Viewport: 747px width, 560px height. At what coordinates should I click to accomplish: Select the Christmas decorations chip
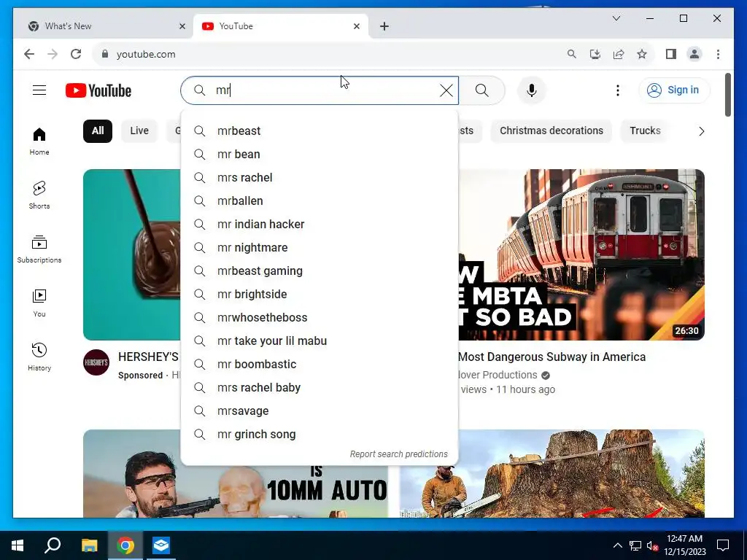click(x=551, y=131)
